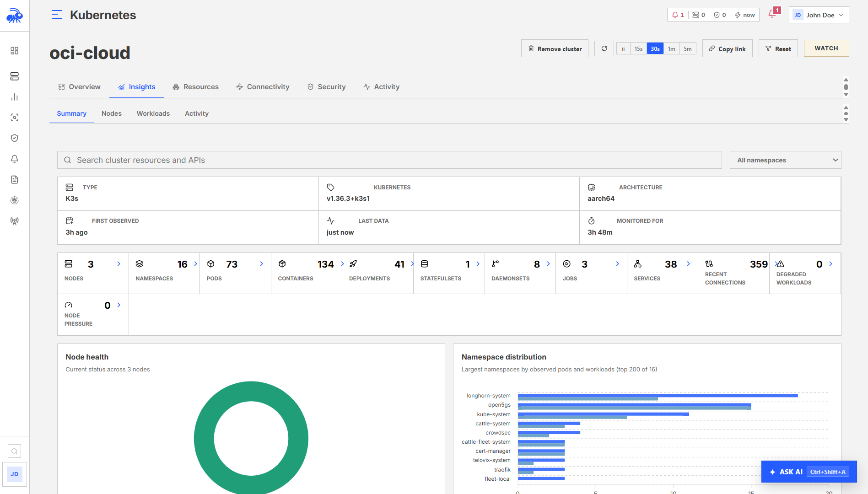Expand the Jobs card chevron
This screenshot has height=494, width=868.
pyautogui.click(x=617, y=264)
